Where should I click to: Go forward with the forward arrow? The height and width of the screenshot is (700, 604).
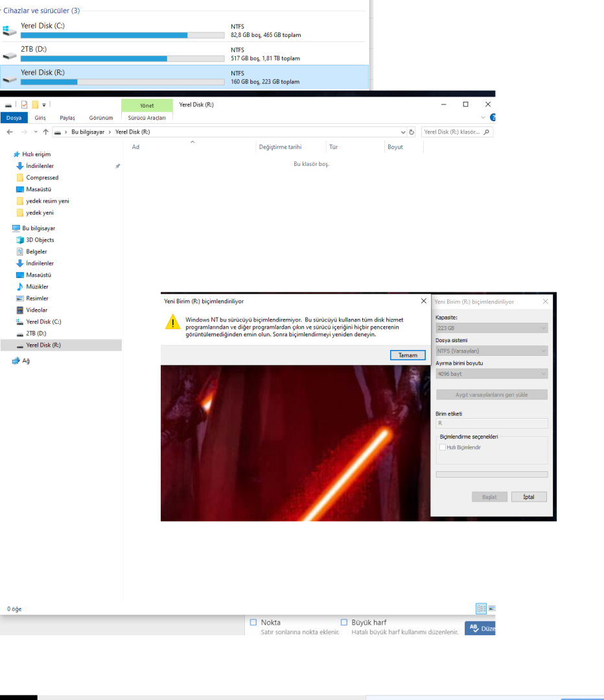(x=24, y=132)
